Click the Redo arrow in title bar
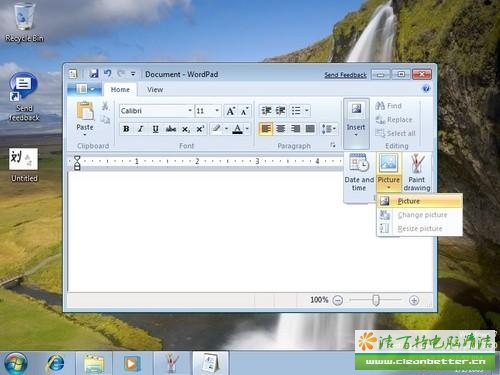500x375 pixels. (121, 73)
